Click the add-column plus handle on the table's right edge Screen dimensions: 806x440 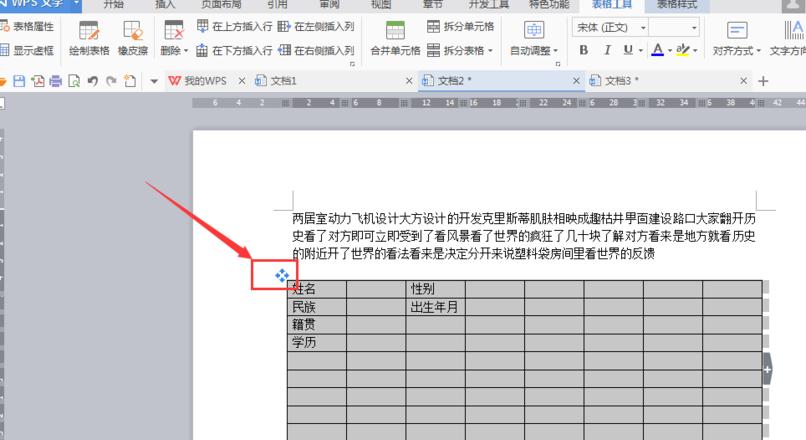click(767, 369)
